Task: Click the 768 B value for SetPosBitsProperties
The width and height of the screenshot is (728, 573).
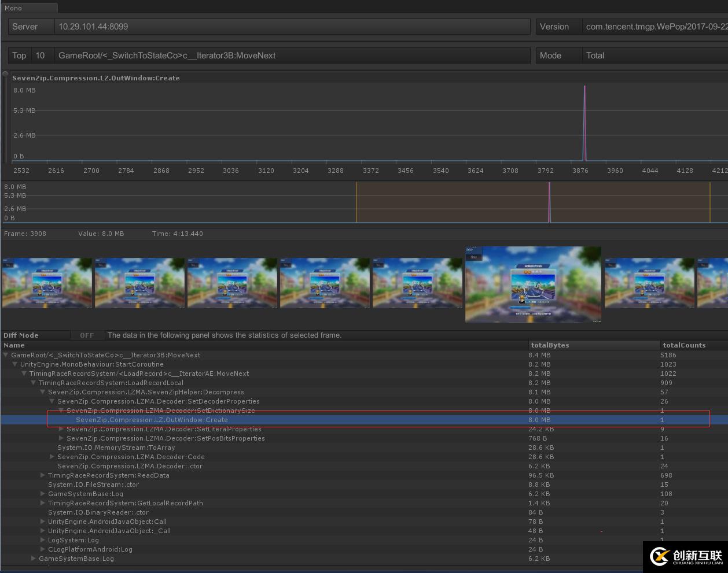Action: (x=538, y=438)
